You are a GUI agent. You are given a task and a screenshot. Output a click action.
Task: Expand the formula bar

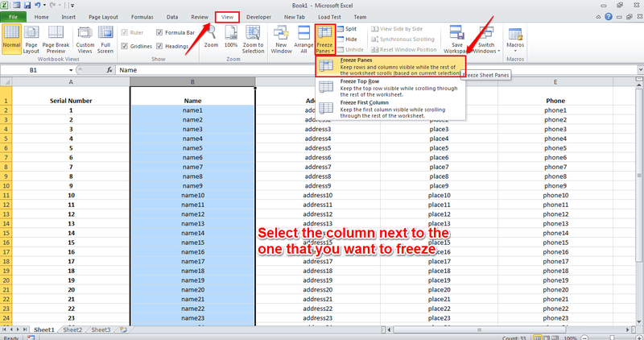tap(640, 70)
